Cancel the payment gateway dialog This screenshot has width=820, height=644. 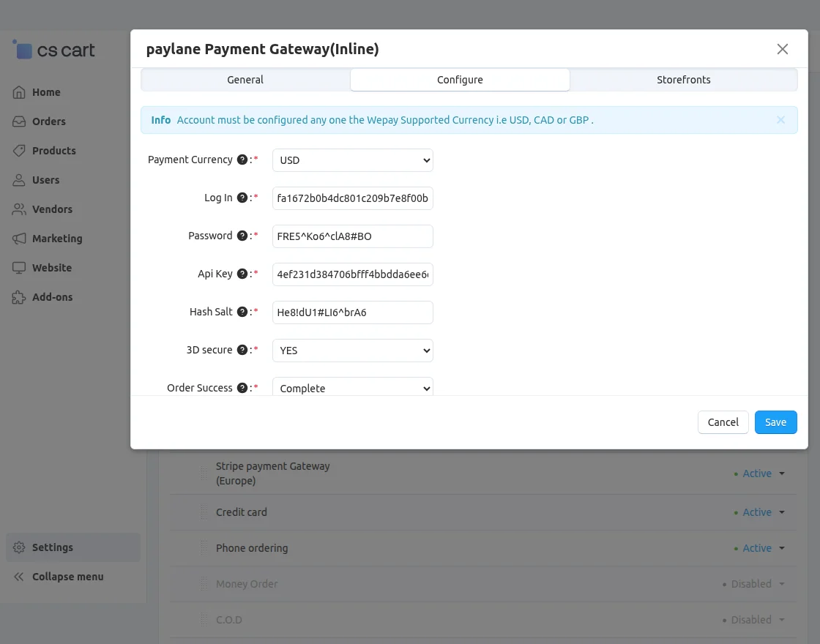pyautogui.click(x=723, y=422)
